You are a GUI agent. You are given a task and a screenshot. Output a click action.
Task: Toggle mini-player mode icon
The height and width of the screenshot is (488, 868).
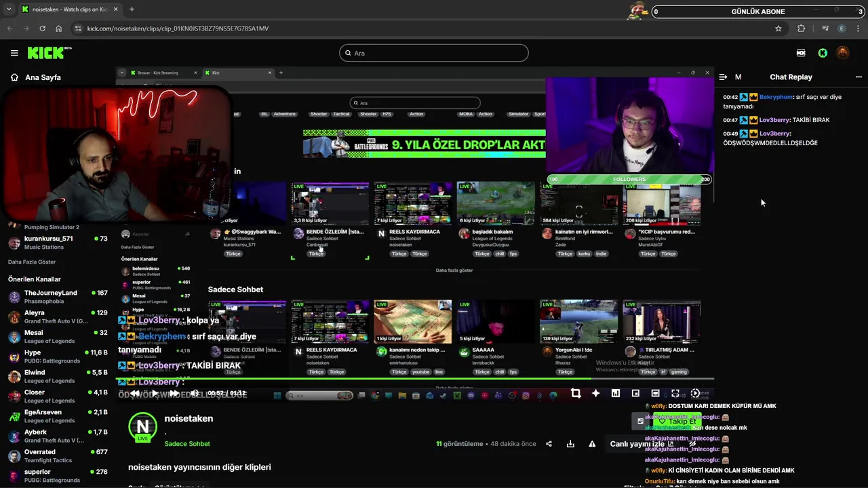coord(635,393)
